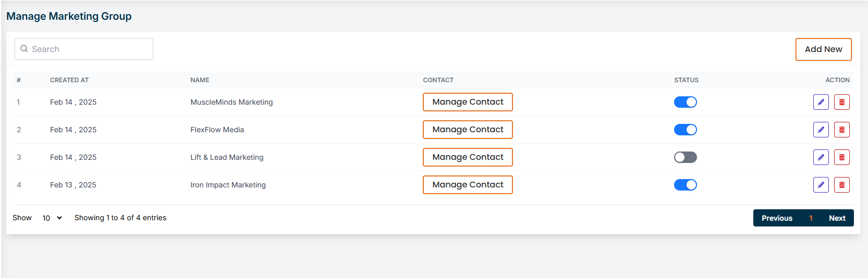
Task: Toggle FlexFlow Media status switch
Action: pos(685,130)
